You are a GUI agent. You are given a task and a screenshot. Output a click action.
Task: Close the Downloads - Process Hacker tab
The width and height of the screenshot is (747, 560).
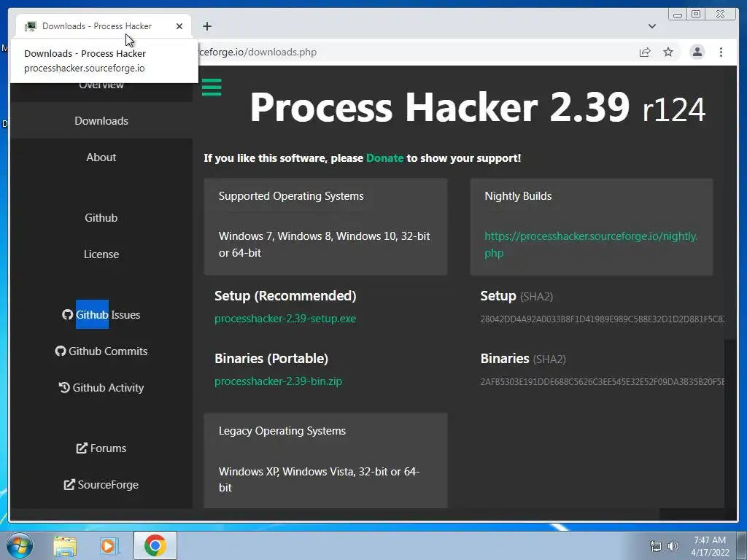pos(179,26)
